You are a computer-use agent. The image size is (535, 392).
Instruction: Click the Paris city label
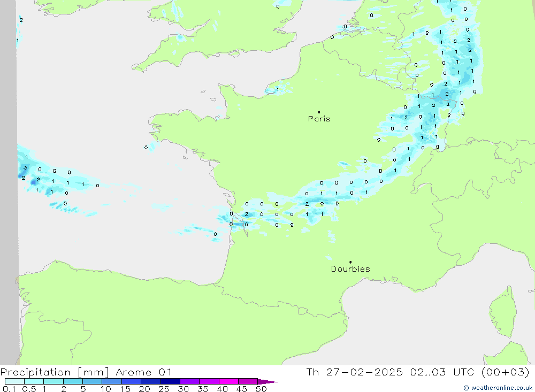coord(319,119)
